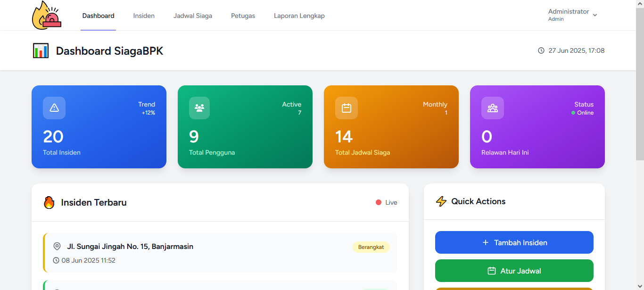The width and height of the screenshot is (644, 290).
Task: Click the flame icon beside Insiden Terbaru
Action: pos(49,202)
